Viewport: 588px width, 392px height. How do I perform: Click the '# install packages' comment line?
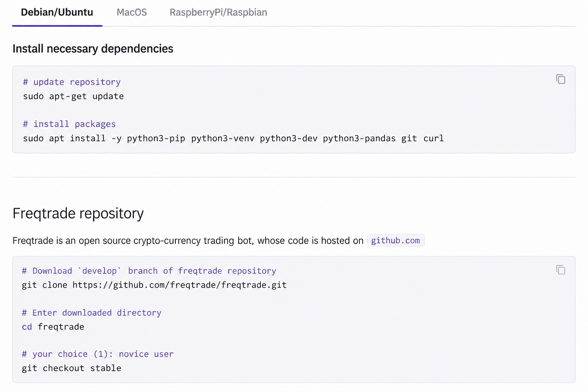[69, 124]
